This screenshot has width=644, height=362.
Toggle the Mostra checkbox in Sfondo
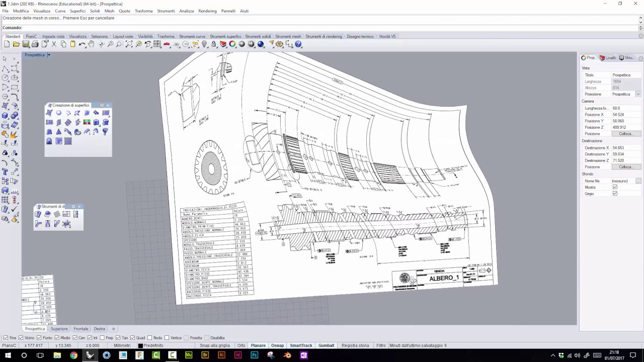[x=615, y=187]
